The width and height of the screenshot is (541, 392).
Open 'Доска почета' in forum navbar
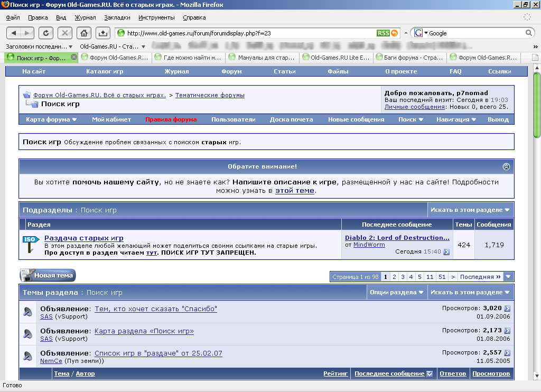pos(291,119)
